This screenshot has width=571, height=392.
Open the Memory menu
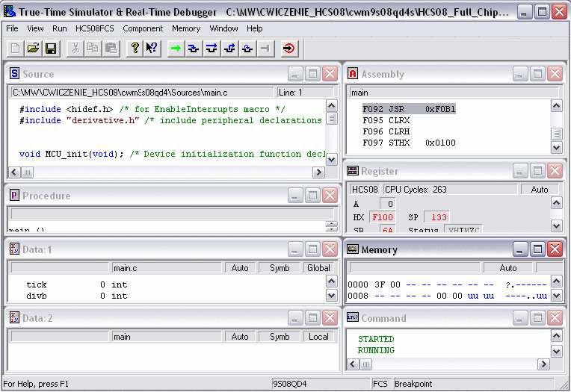(186, 28)
